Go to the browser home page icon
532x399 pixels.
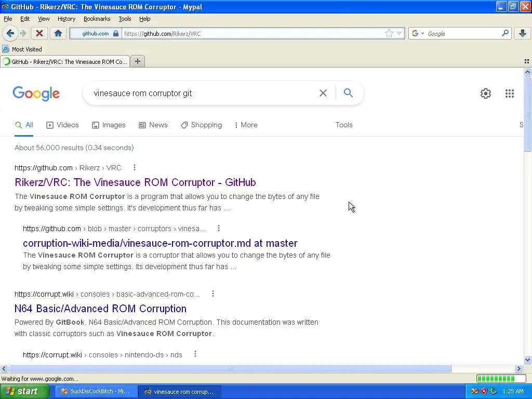[58, 33]
